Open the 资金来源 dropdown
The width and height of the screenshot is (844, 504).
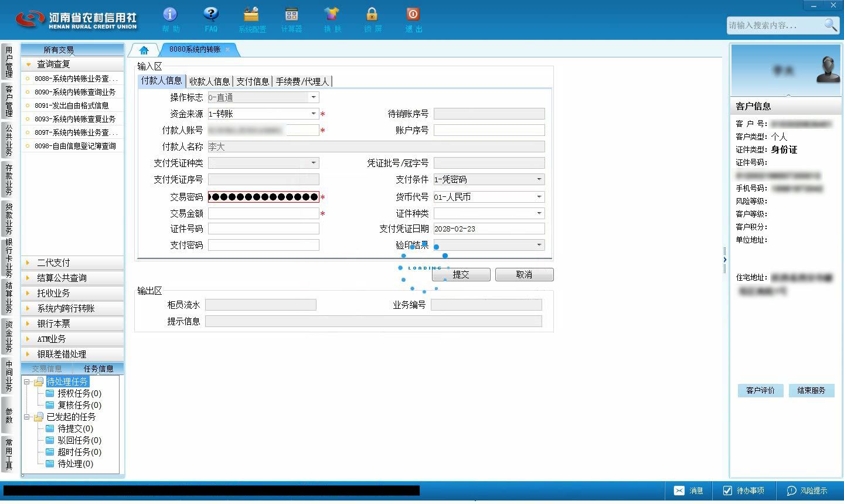pyautogui.click(x=314, y=114)
